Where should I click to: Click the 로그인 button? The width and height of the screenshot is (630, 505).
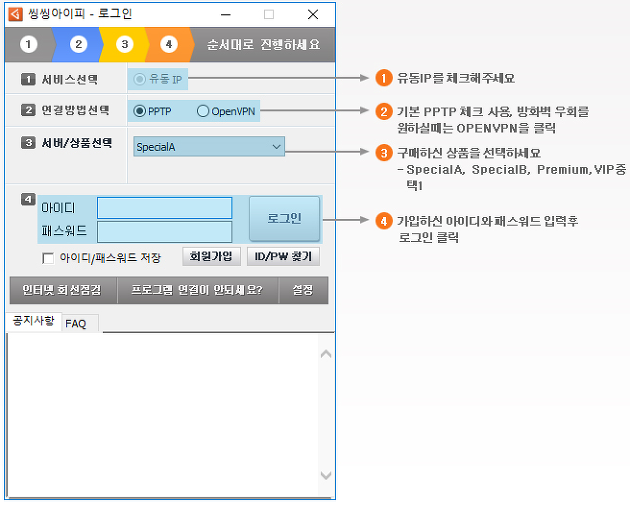[284, 219]
